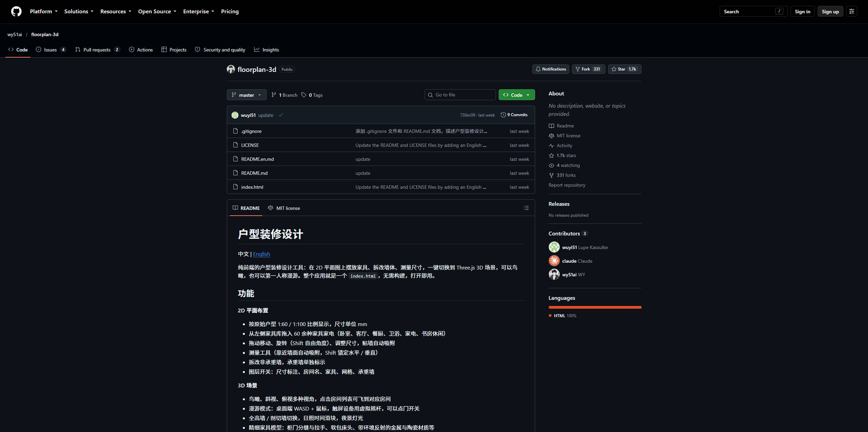Expand the Open Source menu
The width and height of the screenshot is (868, 432).
[x=157, y=11]
